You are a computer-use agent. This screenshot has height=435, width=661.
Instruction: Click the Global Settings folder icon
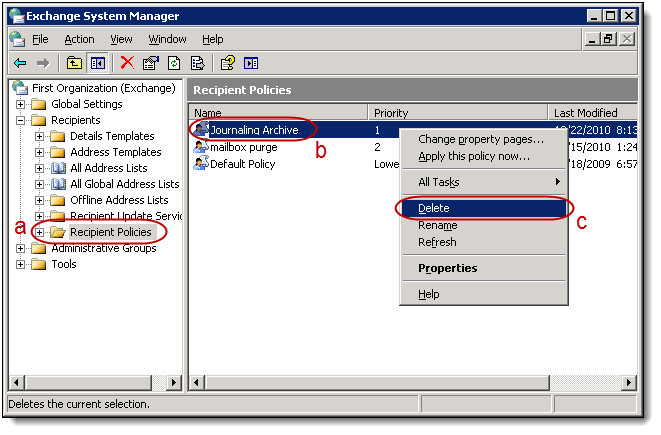[x=39, y=104]
